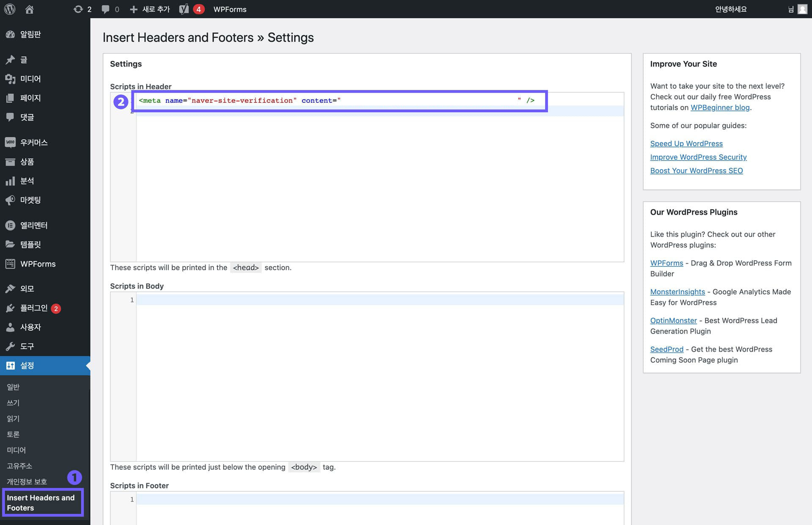Image resolution: width=812 pixels, height=525 pixels.
Task: Open the site home icon
Action: pos(29,9)
